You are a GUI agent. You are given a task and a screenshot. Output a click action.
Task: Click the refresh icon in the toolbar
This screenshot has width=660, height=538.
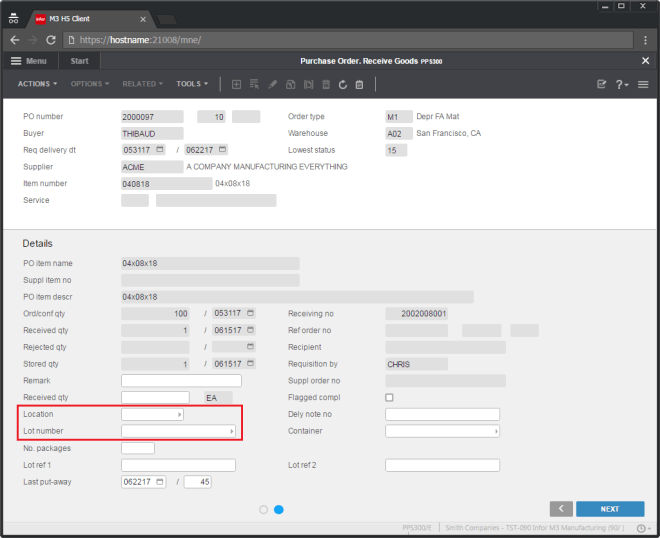(x=343, y=85)
